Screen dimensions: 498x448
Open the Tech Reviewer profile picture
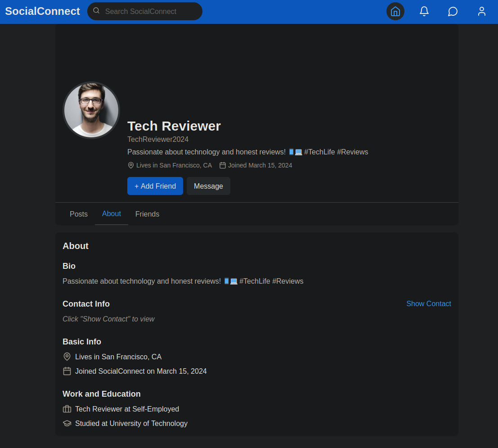tap(91, 110)
